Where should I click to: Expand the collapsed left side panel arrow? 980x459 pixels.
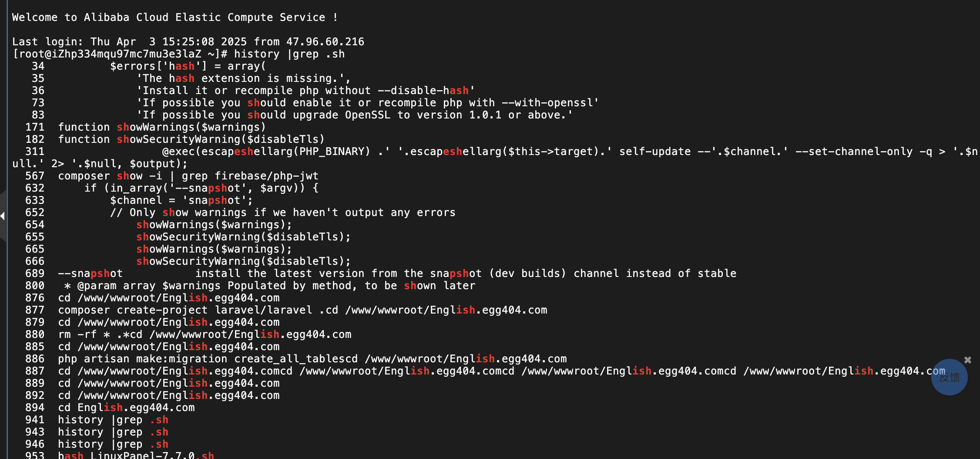3,216
